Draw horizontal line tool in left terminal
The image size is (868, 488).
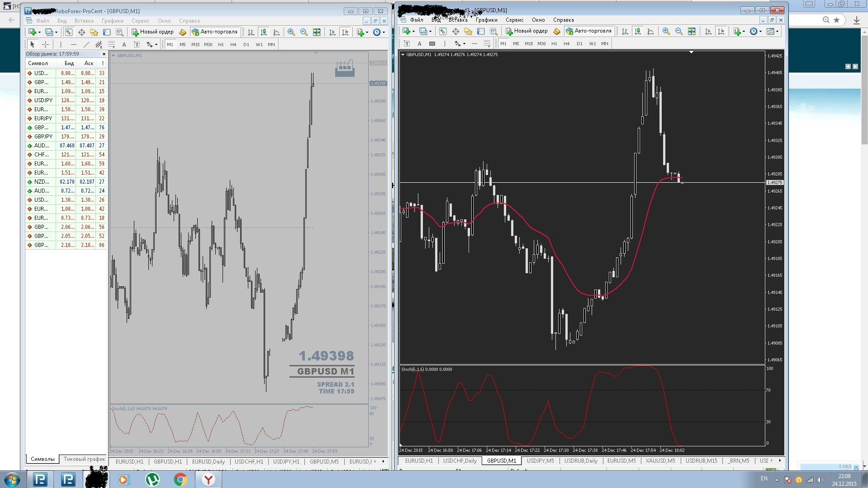[x=73, y=44]
